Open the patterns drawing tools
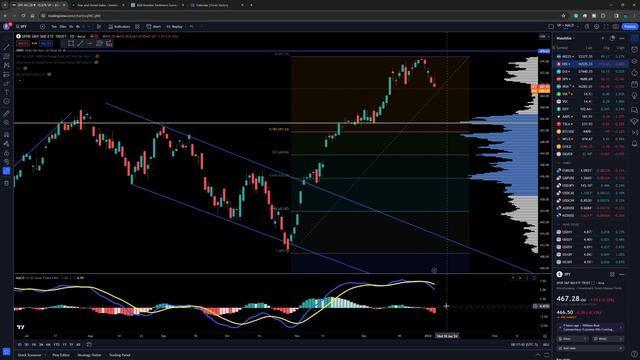 pyautogui.click(x=7, y=65)
